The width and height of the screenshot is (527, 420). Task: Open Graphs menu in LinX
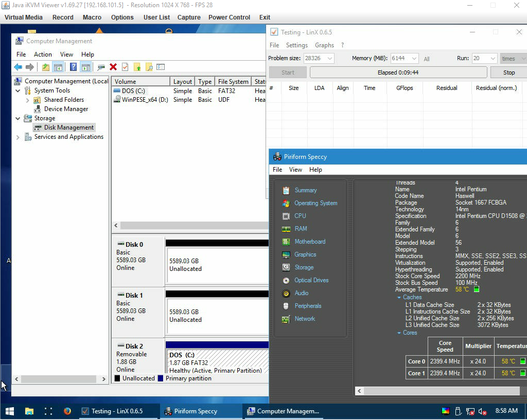[324, 45]
